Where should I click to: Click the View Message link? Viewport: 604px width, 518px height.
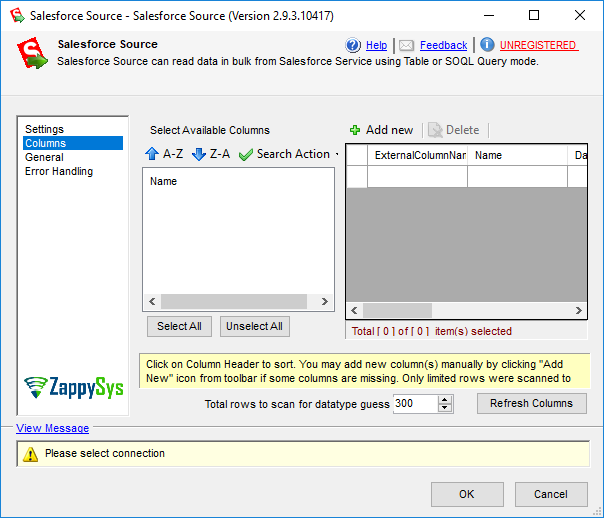(52, 428)
